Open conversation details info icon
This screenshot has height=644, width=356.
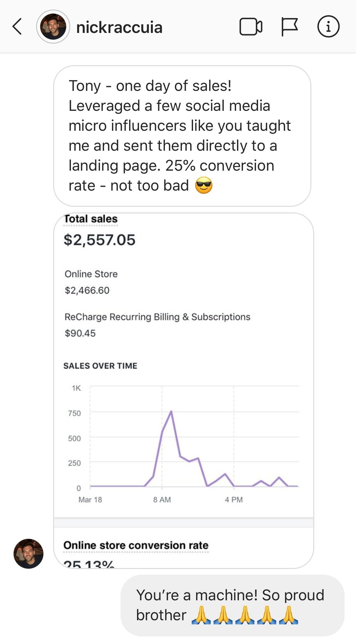(x=328, y=27)
